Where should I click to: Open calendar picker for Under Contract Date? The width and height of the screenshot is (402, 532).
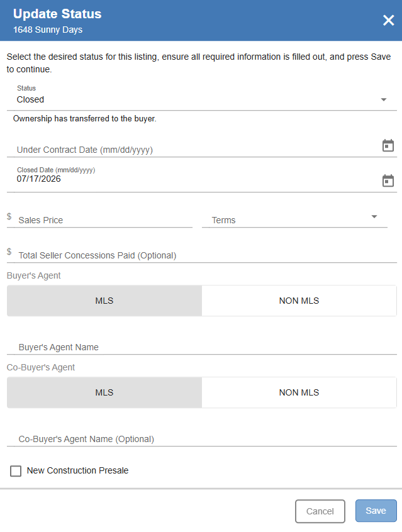click(x=388, y=145)
